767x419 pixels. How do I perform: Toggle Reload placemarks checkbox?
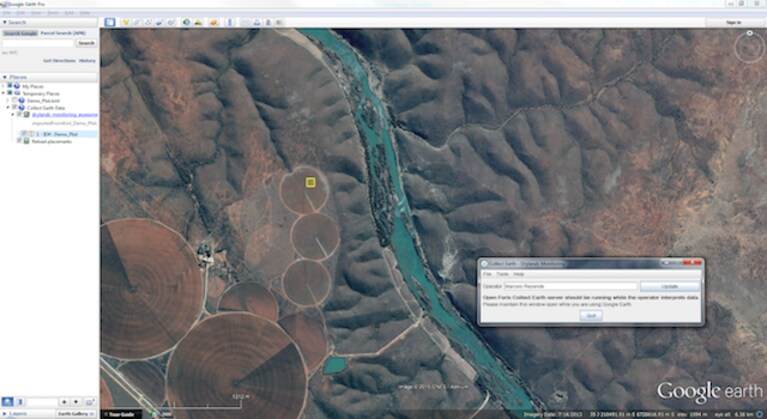(19, 141)
